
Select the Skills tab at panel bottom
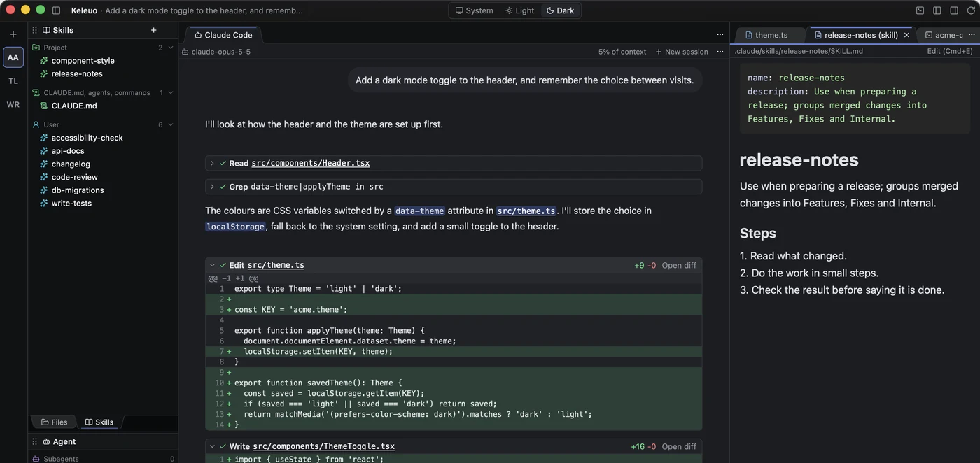pos(99,422)
